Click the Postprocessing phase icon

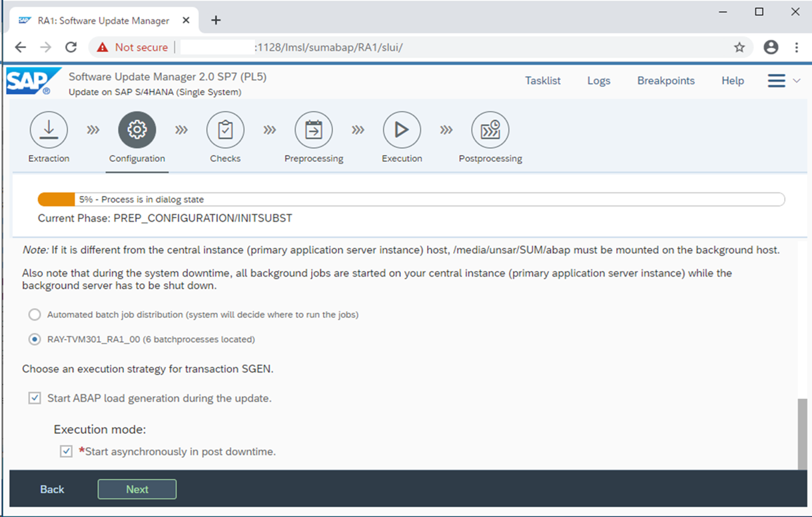coord(490,130)
